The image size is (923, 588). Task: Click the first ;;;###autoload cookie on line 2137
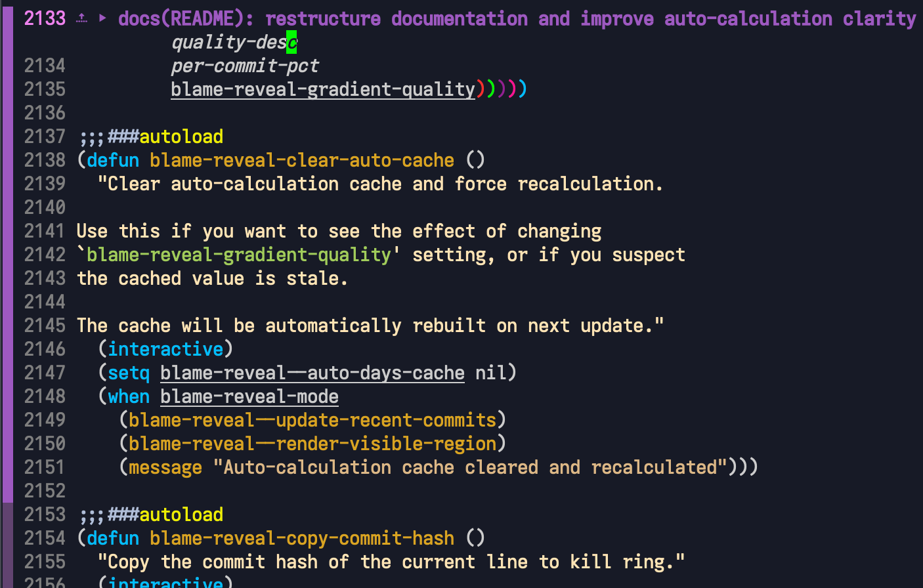(x=151, y=136)
